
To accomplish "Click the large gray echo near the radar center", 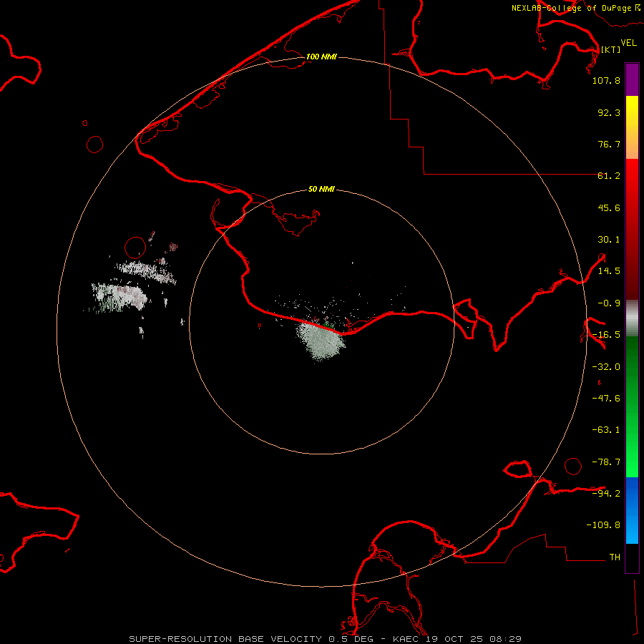I will click(x=321, y=340).
